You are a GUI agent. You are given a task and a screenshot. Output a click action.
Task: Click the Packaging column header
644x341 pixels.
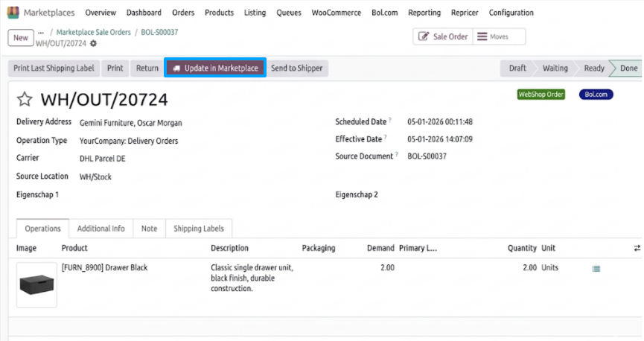click(x=319, y=248)
